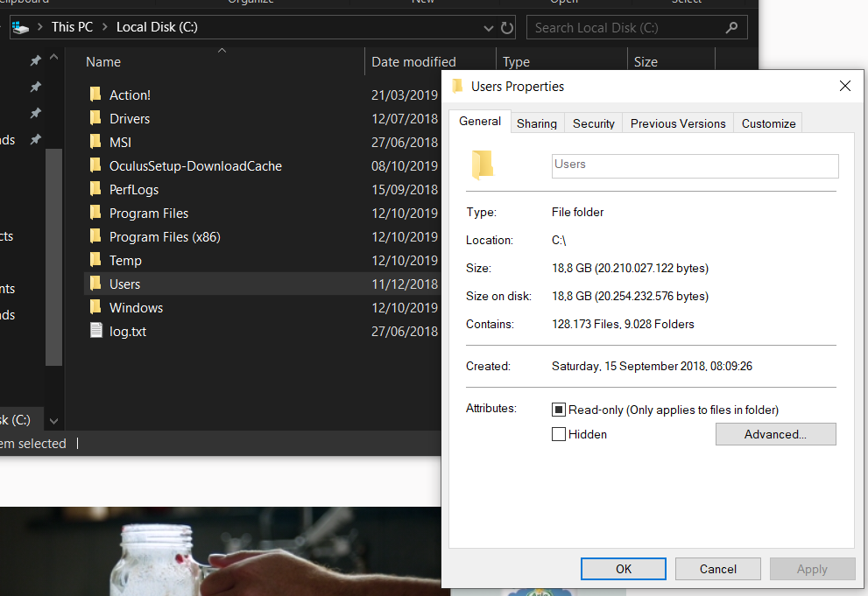Click This PC in the breadcrumb

[72, 26]
